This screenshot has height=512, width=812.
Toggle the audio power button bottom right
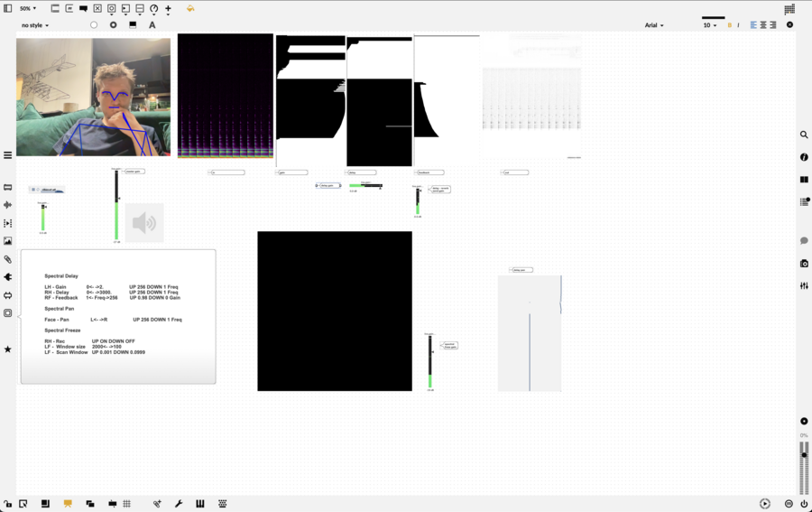pos(804,504)
